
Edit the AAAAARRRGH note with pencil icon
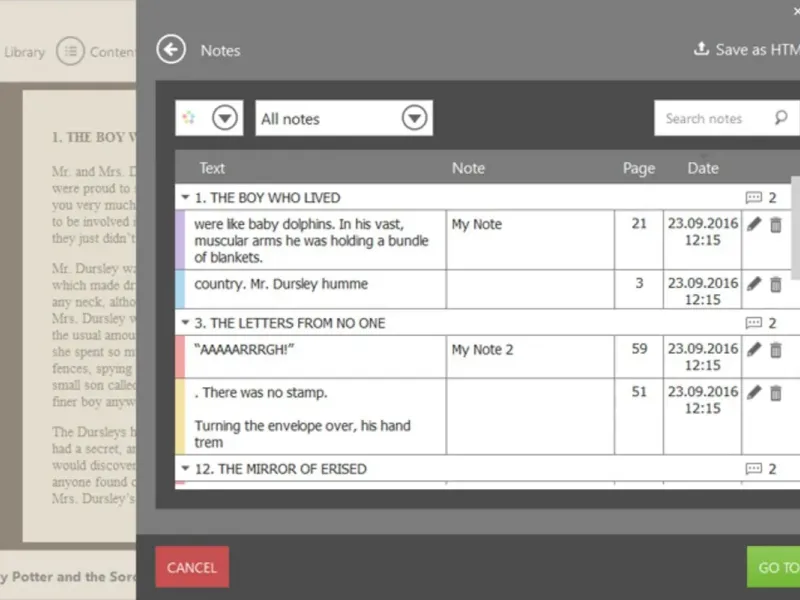(754, 350)
